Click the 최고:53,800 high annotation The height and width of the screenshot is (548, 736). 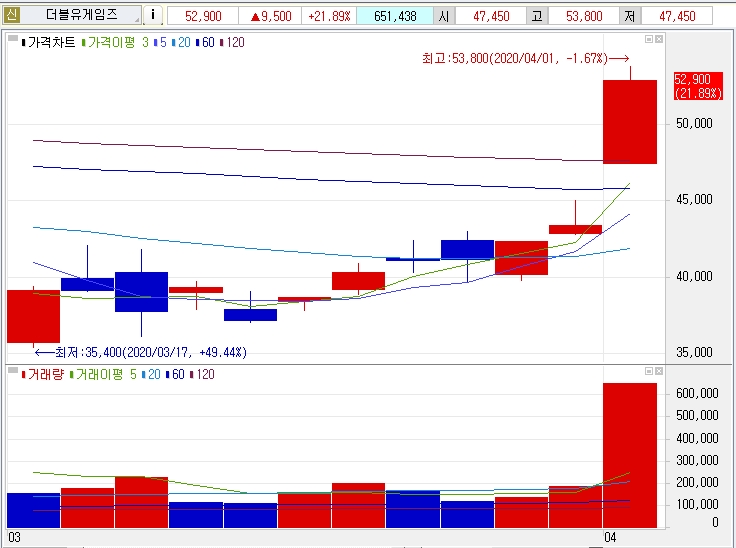click(525, 58)
